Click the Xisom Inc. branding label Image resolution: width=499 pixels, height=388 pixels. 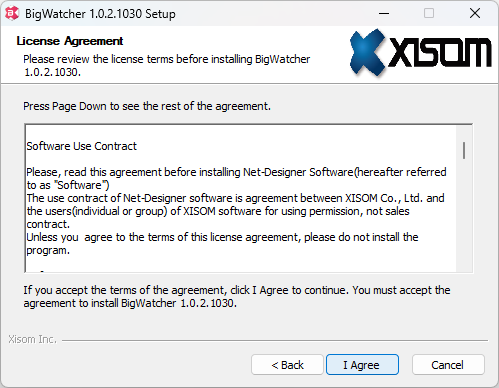tap(32, 339)
